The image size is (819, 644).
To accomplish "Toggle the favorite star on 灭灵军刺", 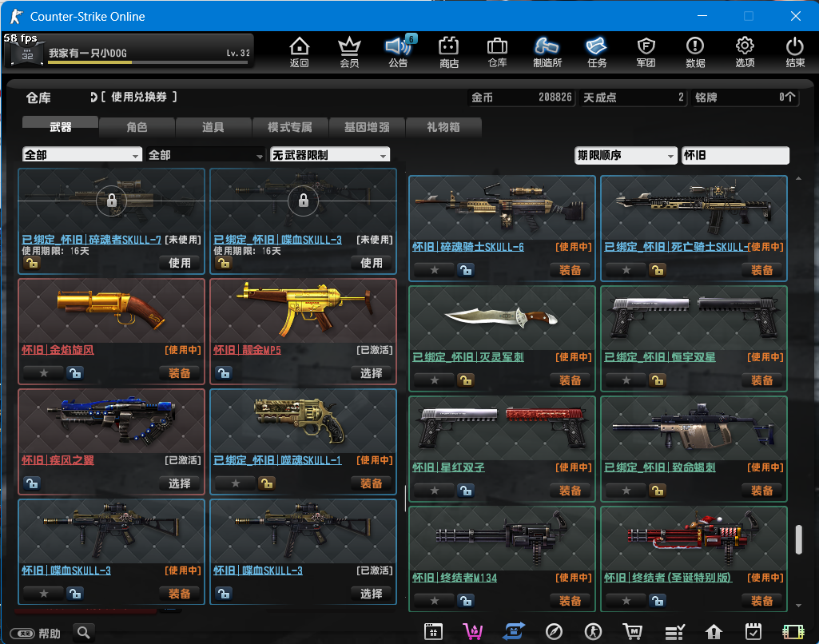I will (435, 380).
